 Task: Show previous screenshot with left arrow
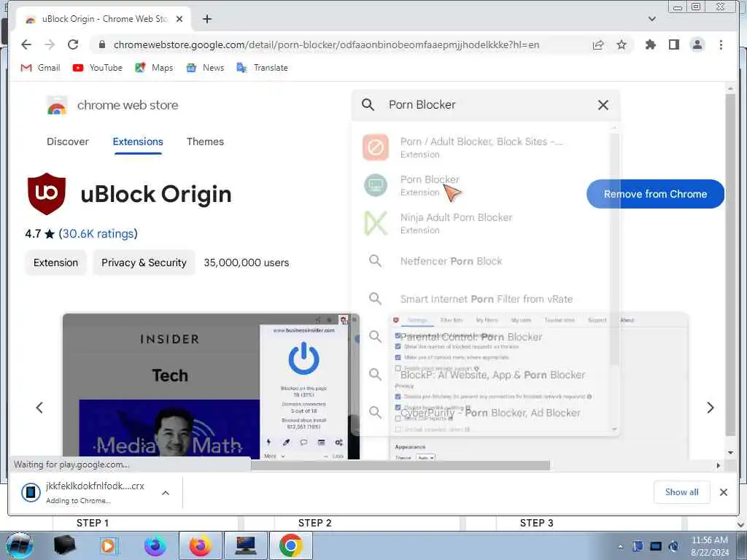click(x=39, y=408)
